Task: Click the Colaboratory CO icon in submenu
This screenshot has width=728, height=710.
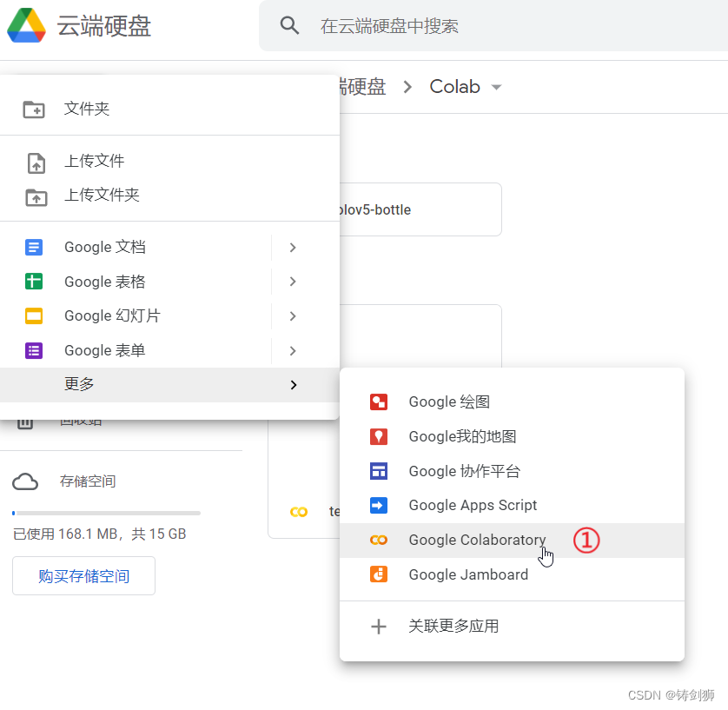Action: (379, 540)
